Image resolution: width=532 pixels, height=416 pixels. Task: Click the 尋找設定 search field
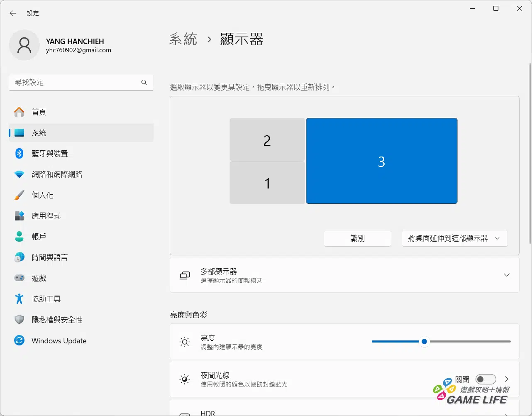75,83
